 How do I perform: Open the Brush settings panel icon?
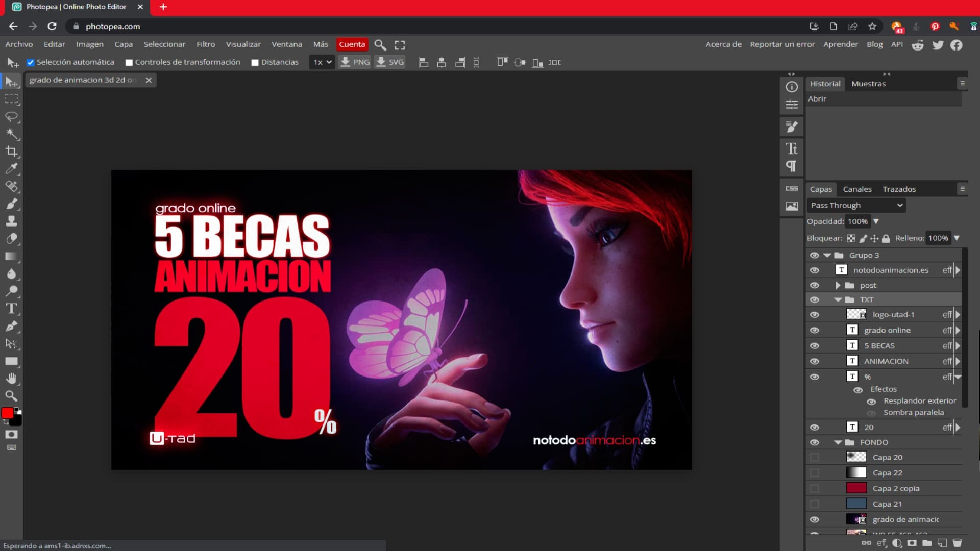tap(792, 127)
